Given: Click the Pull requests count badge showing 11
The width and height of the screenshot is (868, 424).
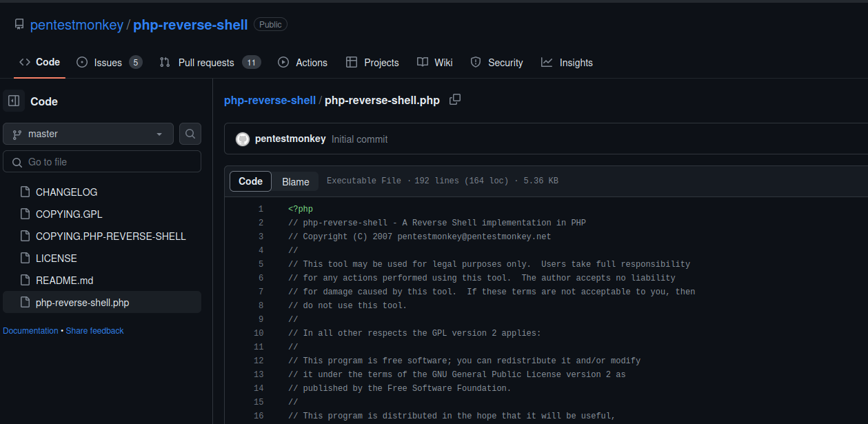Looking at the screenshot, I should pyautogui.click(x=252, y=63).
